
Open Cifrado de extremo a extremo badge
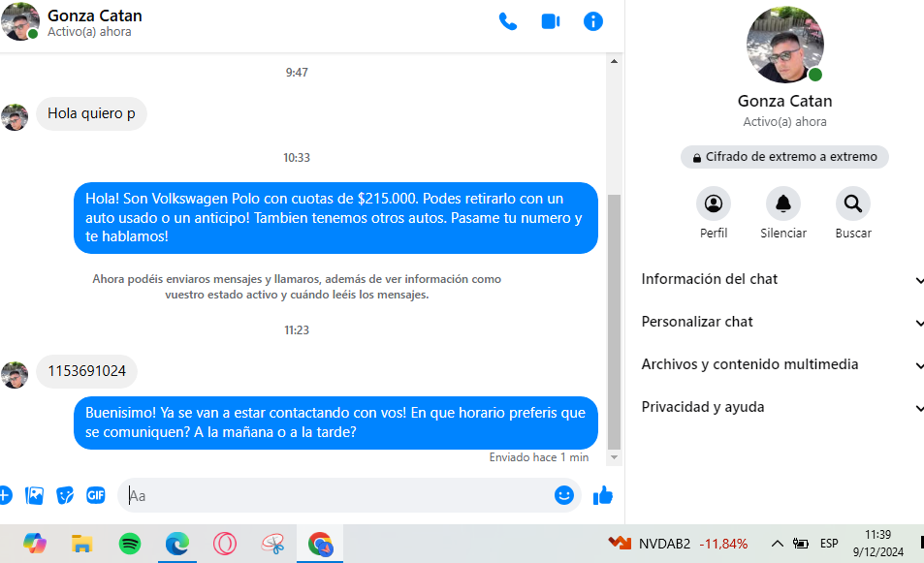point(784,157)
